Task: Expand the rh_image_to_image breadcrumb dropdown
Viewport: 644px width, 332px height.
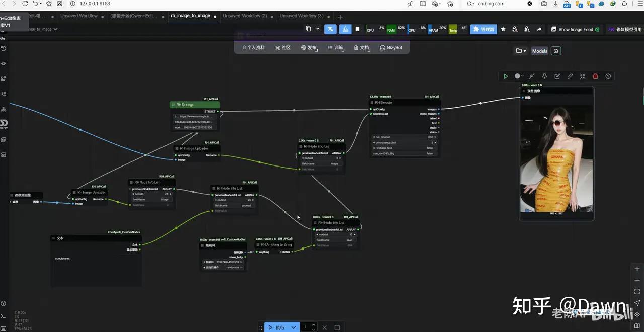Action: pos(55,29)
